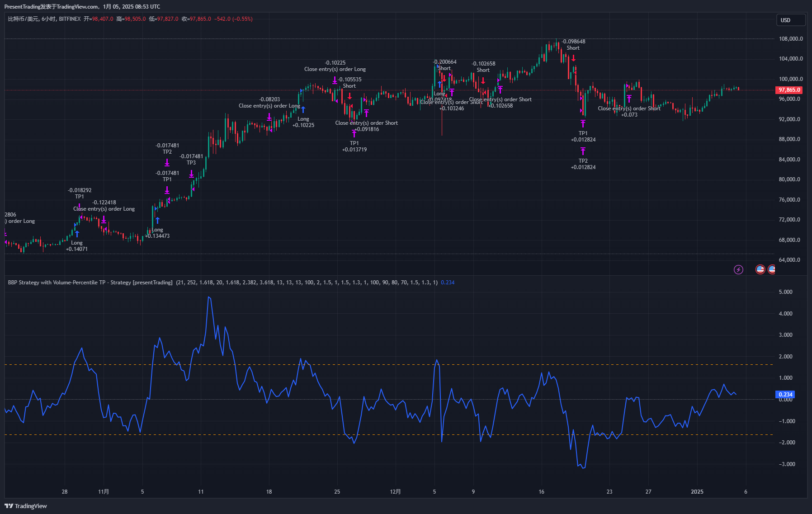This screenshot has height=514, width=812.
Task: Click the TP1 -0.017481 exit arrow
Action: (167, 190)
